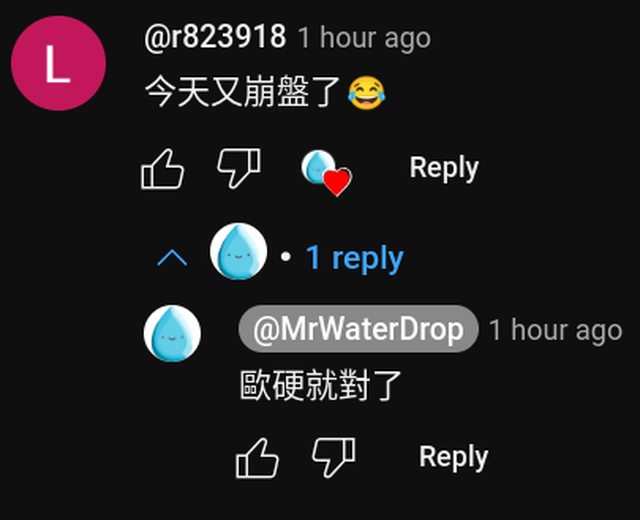Click the laughing tears emoji
This screenshot has width=640, height=520.
point(366,93)
